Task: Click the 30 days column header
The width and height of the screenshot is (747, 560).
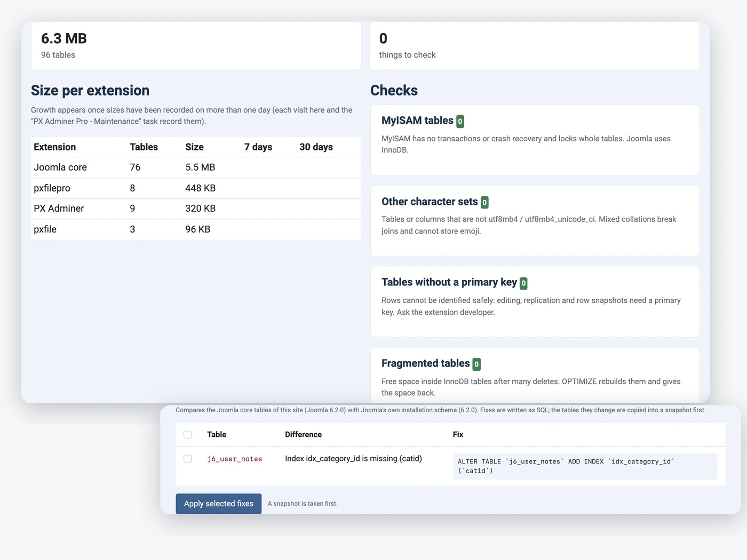Action: pos(316,147)
